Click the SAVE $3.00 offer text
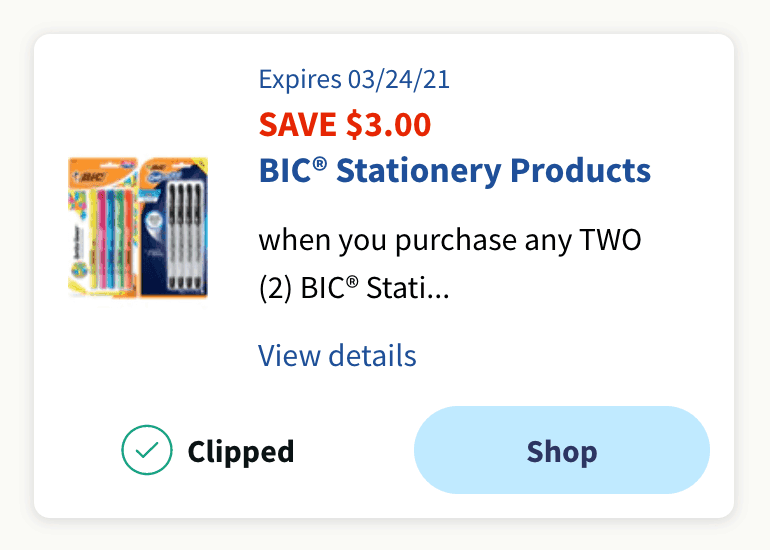 tap(345, 125)
